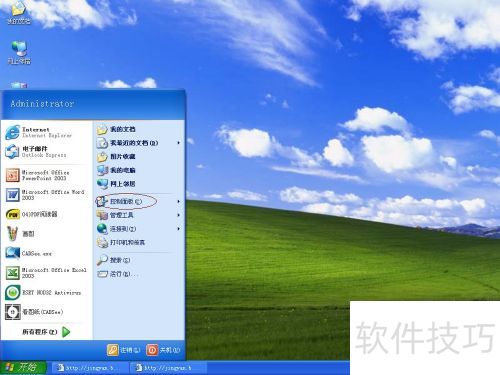
Task: Open Outlook Express e-mail icon
Action: [12, 152]
